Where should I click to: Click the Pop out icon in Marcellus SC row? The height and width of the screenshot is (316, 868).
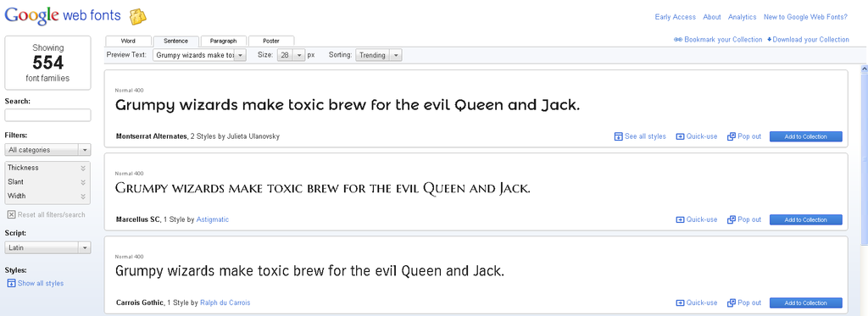coord(732,219)
